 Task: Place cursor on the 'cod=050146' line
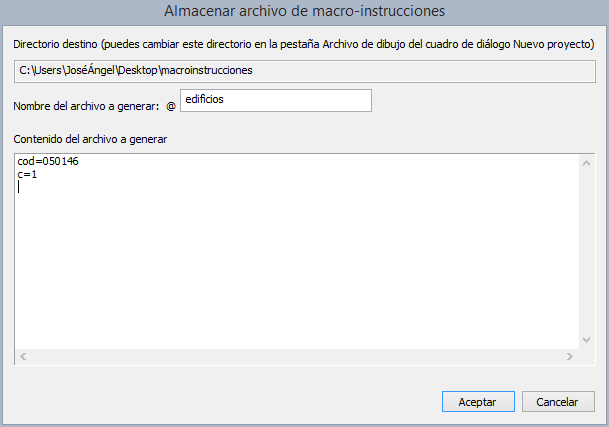tap(48, 162)
